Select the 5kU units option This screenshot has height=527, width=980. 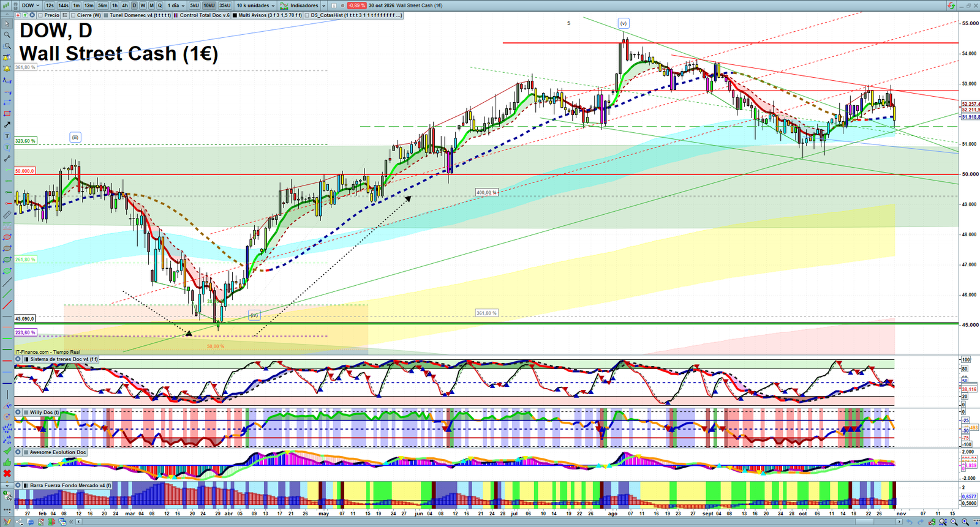[194, 6]
